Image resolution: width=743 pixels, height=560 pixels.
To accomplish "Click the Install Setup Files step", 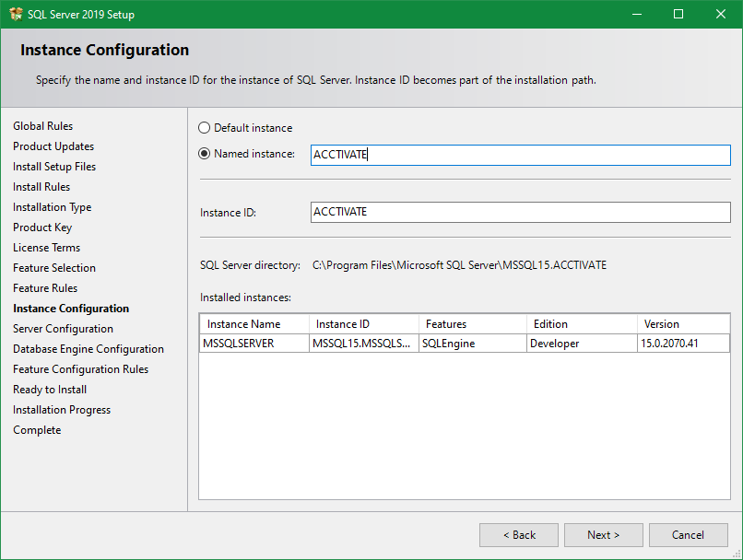I will [54, 167].
